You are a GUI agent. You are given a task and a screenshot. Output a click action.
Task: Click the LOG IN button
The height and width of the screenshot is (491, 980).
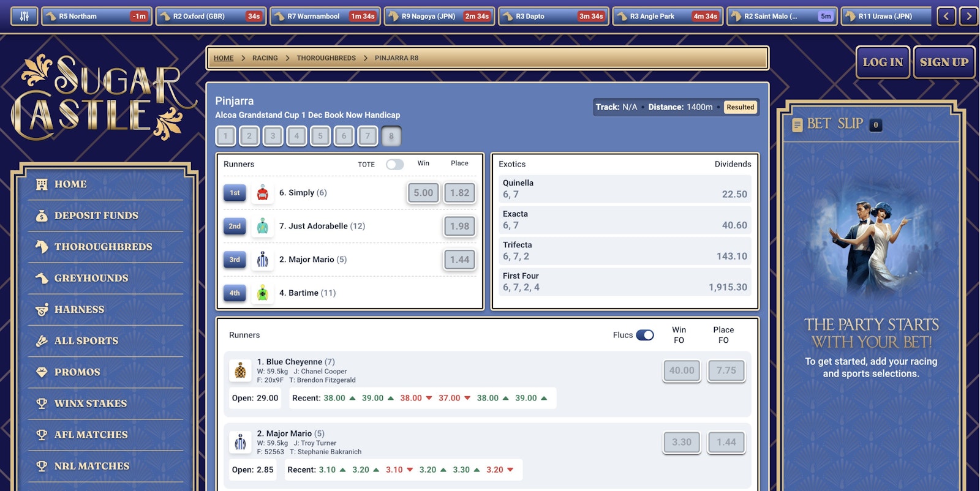[x=883, y=62]
